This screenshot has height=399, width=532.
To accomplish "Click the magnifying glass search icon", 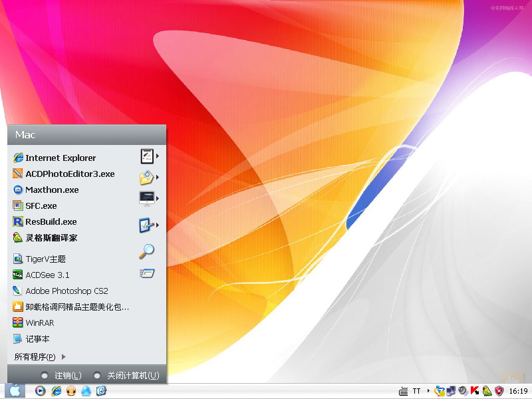I will coord(146,251).
